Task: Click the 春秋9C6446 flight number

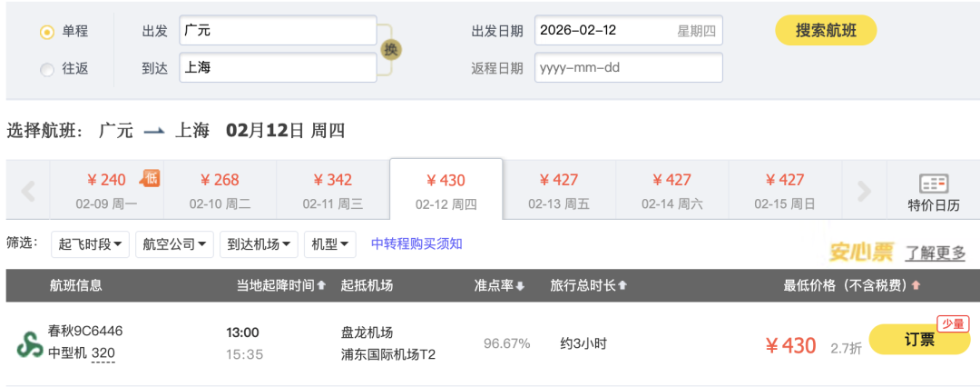Action: tap(85, 331)
